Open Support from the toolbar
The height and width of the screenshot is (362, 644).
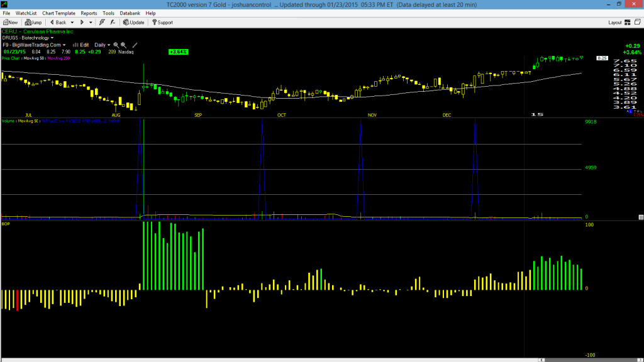[163, 23]
